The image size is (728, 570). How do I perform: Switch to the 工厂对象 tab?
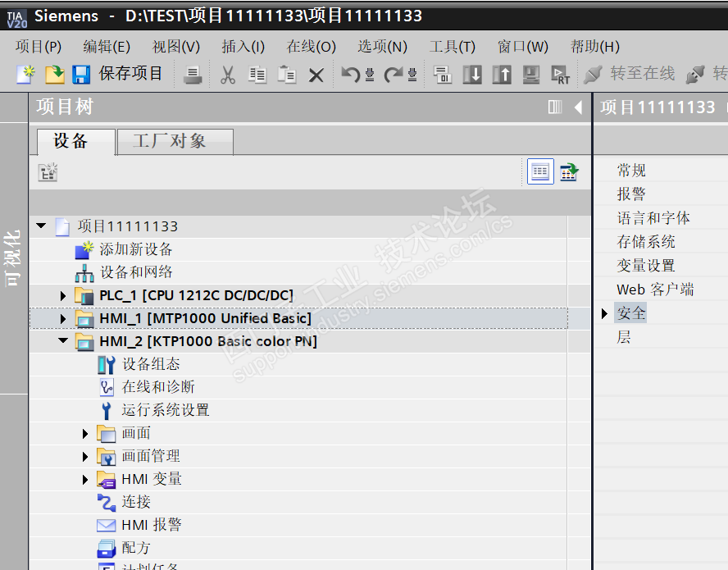[175, 141]
